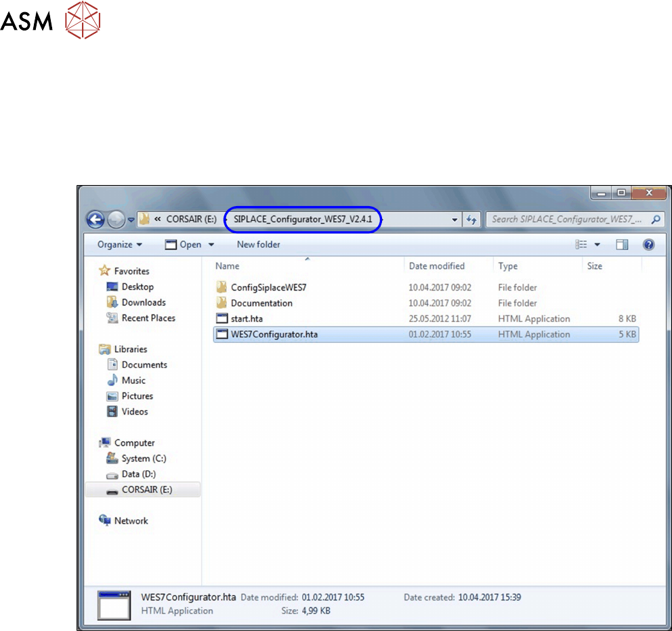Open the Pictures library
This screenshot has width=672, height=631.
point(137,396)
